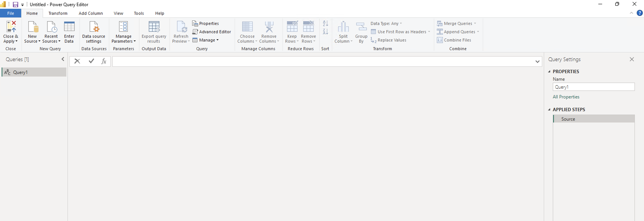Collapse the APPLIED STEPS section
Viewport: 644px width, 221px height.
pyautogui.click(x=549, y=109)
